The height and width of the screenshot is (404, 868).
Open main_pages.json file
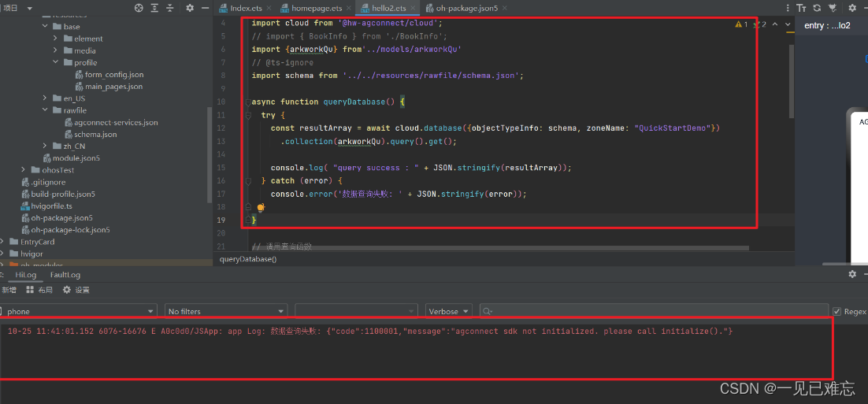point(109,87)
